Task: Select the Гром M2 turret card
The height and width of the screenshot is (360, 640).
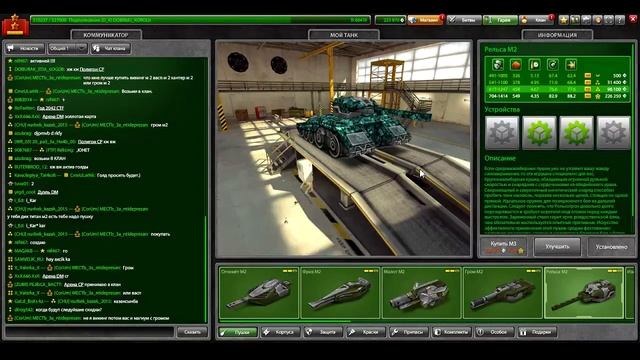Action: click(x=502, y=293)
